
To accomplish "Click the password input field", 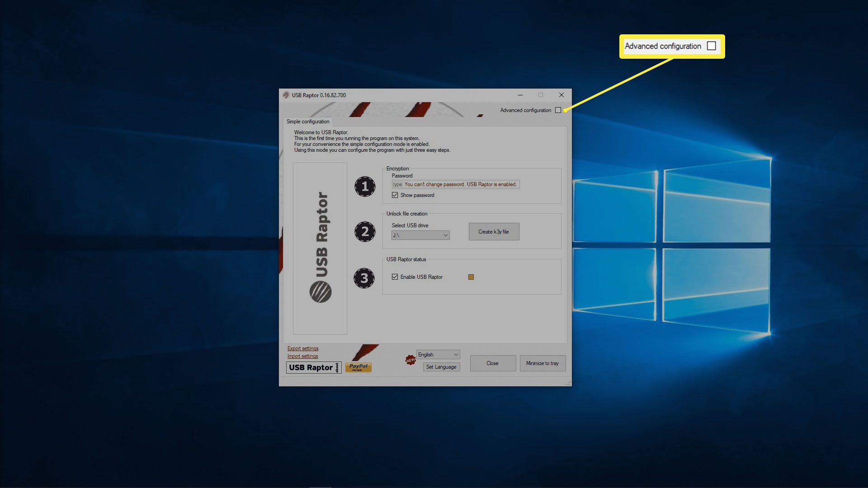I will coord(456,184).
